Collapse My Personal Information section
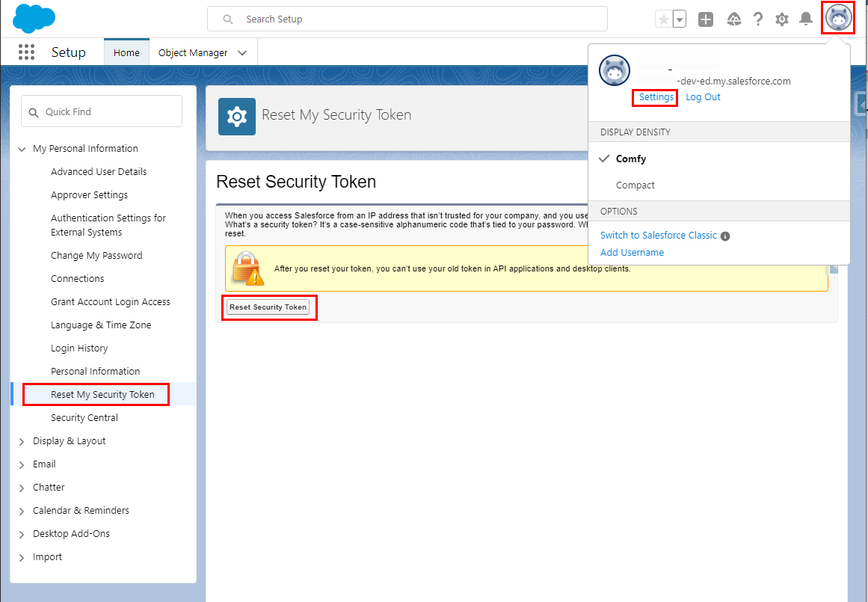868x602 pixels. [22, 149]
